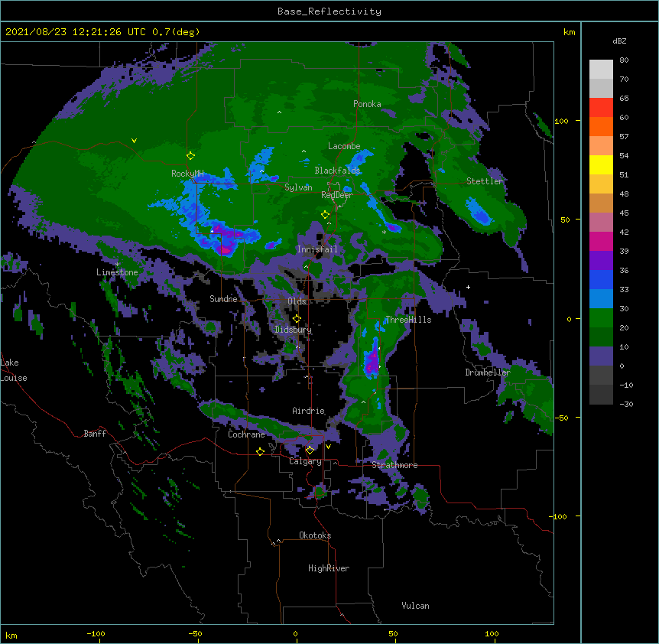Image resolution: width=659 pixels, height=644 pixels.
Task: Click the Lake Louise label
Action: pyautogui.click(x=14, y=370)
